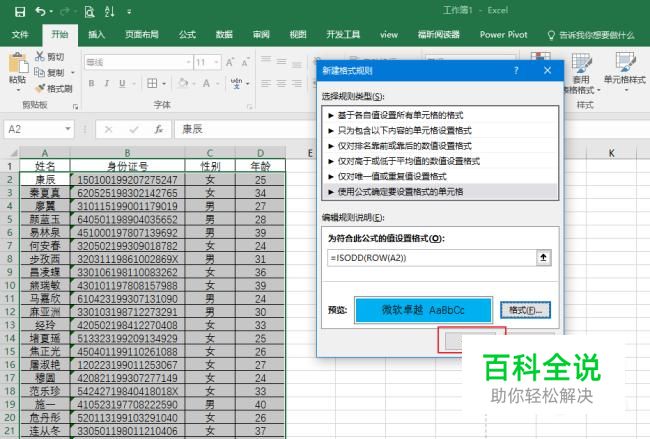Image resolution: width=650 pixels, height=439 pixels.
Task: Open the font size dropdown
Action: click(x=216, y=63)
